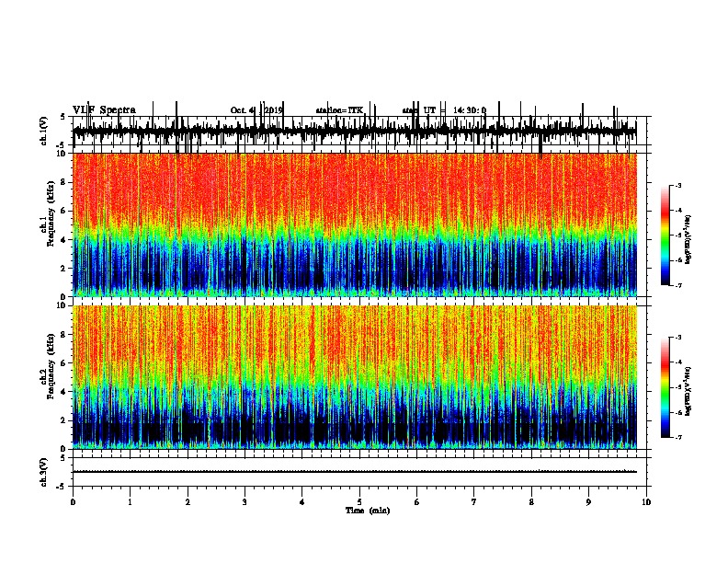Click the "-3" tick on ch.2 color bar
Image resolution: width=728 pixels, height=563 pixels.
(678, 338)
